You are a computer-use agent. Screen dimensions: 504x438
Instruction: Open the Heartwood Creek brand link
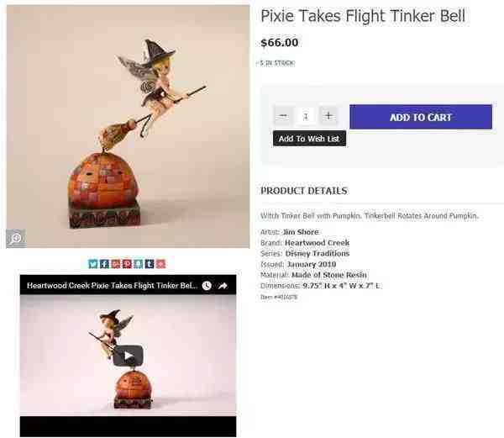coord(317,243)
